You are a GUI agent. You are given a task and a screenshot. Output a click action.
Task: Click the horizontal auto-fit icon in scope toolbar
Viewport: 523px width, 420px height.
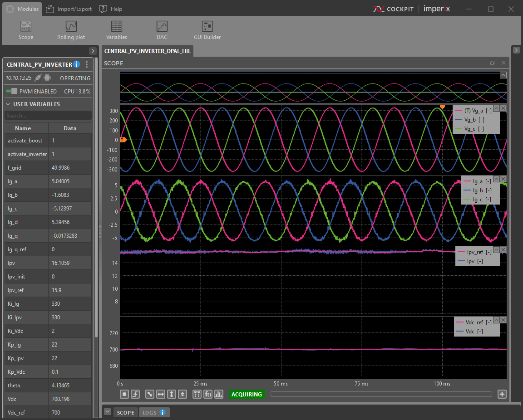(x=160, y=394)
